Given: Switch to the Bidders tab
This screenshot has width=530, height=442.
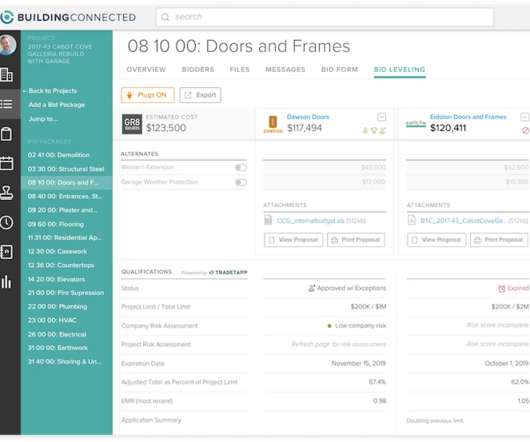Looking at the screenshot, I should tap(198, 69).
